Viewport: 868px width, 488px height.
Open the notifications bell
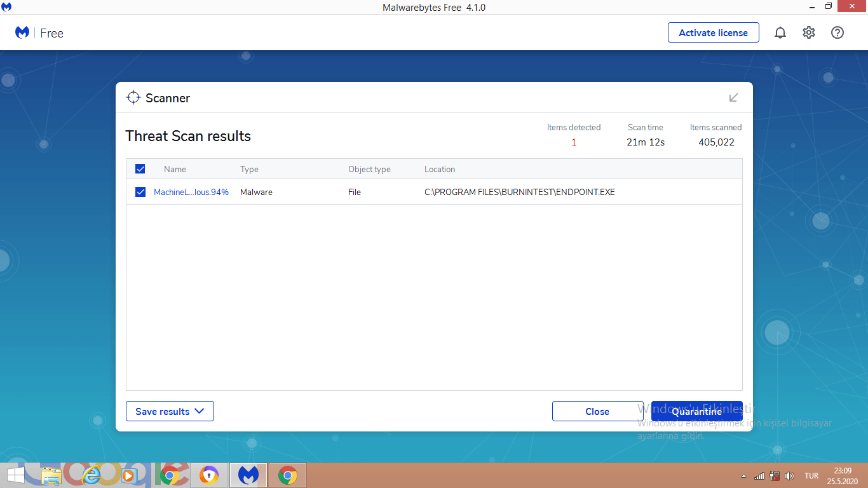780,32
